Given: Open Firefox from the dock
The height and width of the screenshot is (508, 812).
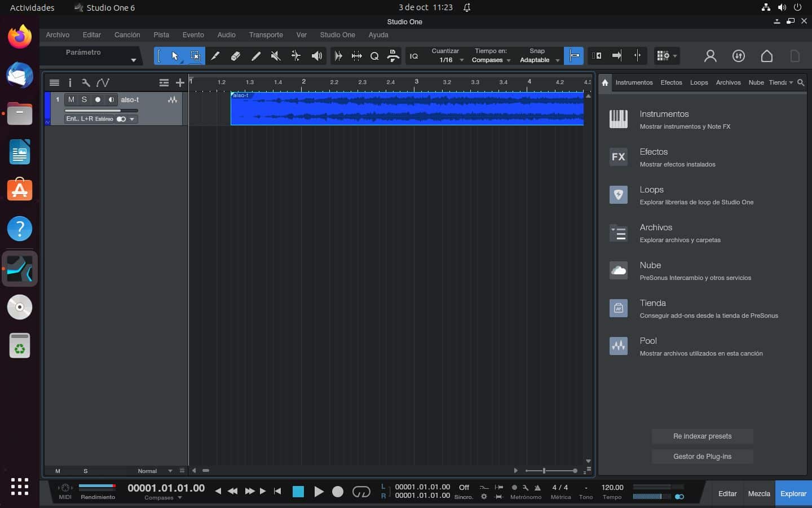Looking at the screenshot, I should 20,37.
